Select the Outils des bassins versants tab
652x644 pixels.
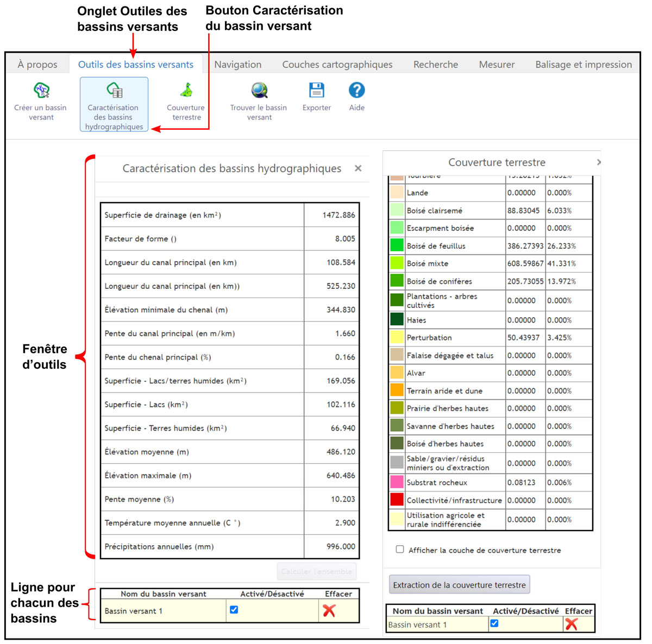tap(136, 65)
